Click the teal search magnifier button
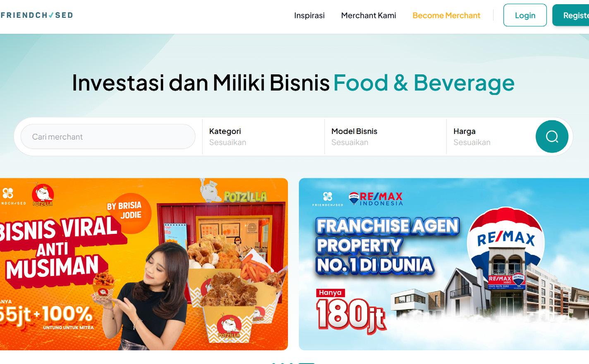The image size is (589, 364). 552,136
